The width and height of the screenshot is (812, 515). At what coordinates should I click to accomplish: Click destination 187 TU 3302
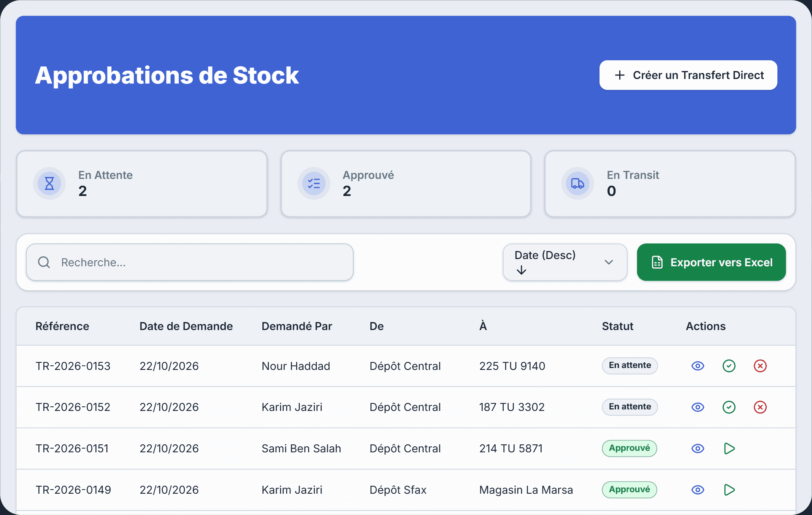(x=512, y=407)
